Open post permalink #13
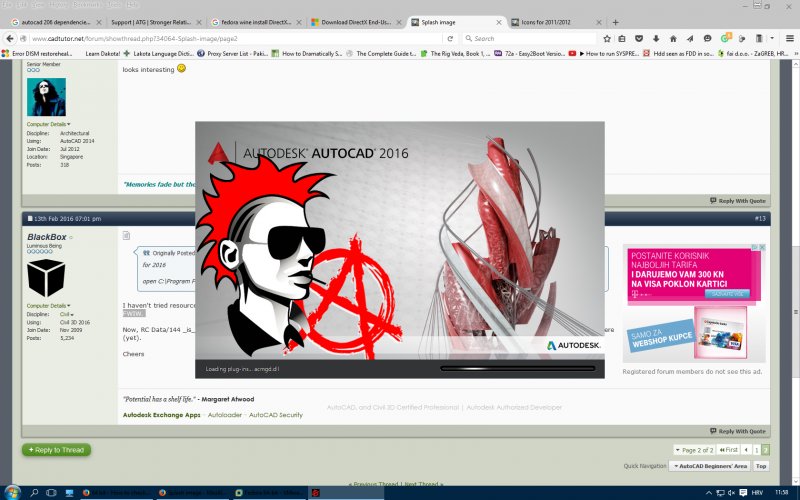 tap(760, 218)
